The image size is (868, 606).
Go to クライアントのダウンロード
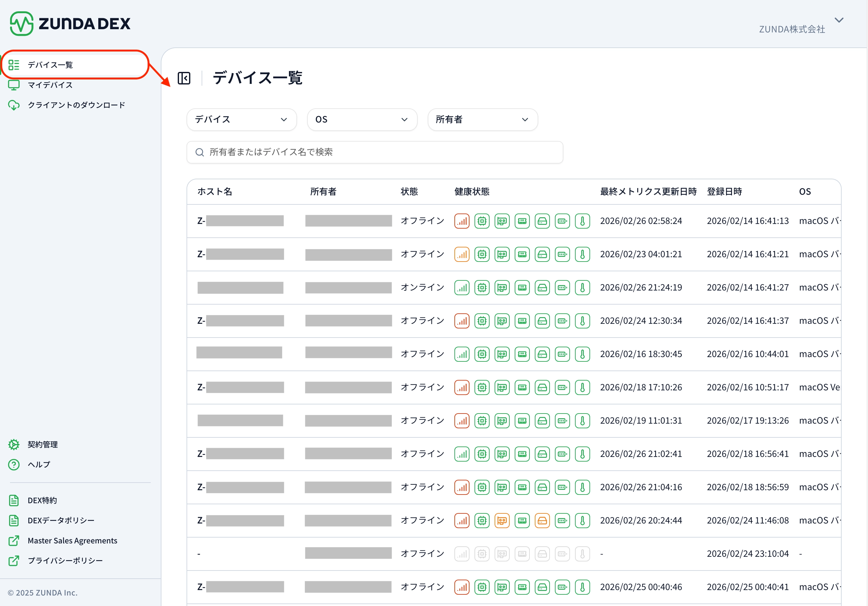pyautogui.click(x=76, y=105)
